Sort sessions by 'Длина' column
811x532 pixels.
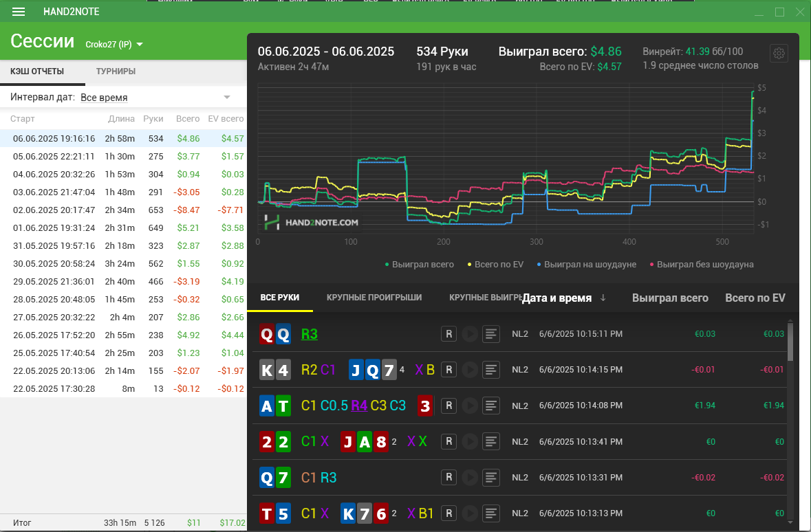tap(122, 118)
